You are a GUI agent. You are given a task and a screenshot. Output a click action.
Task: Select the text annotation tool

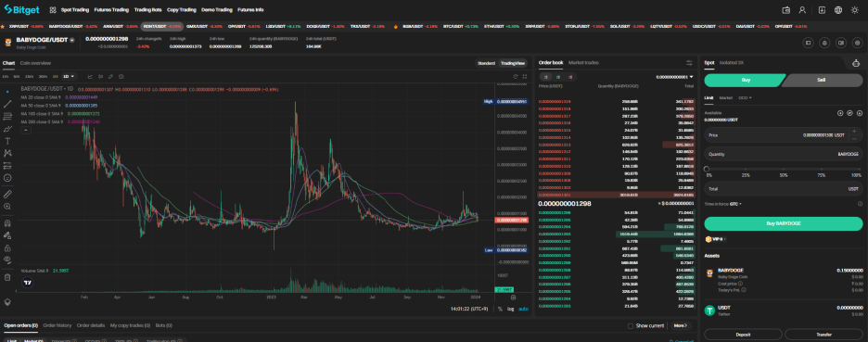[x=7, y=141]
